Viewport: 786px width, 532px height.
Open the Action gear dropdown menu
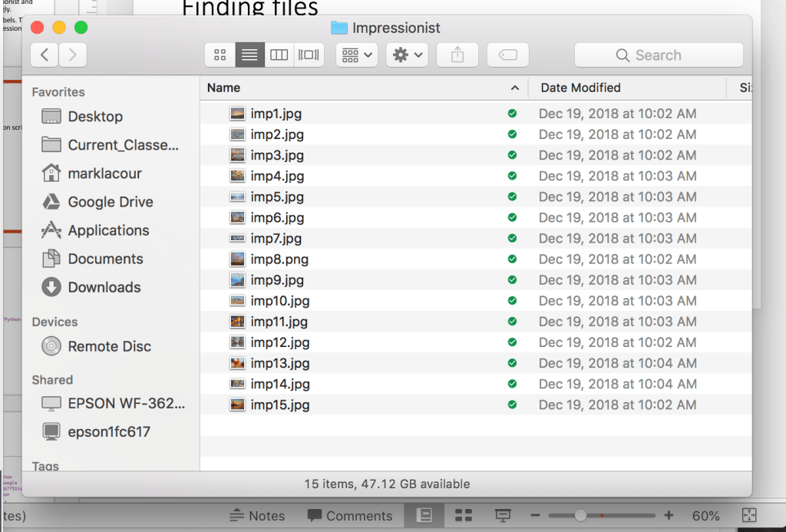pos(407,55)
